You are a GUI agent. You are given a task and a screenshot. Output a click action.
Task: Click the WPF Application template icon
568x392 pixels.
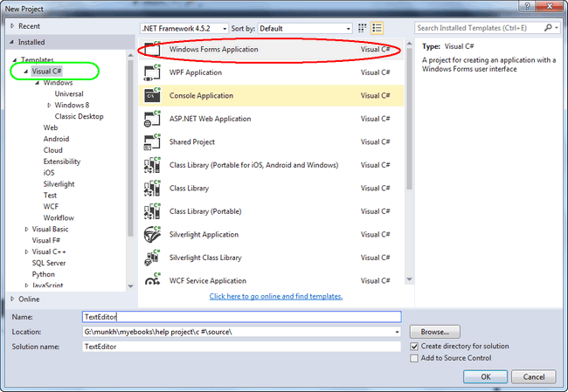tap(152, 72)
